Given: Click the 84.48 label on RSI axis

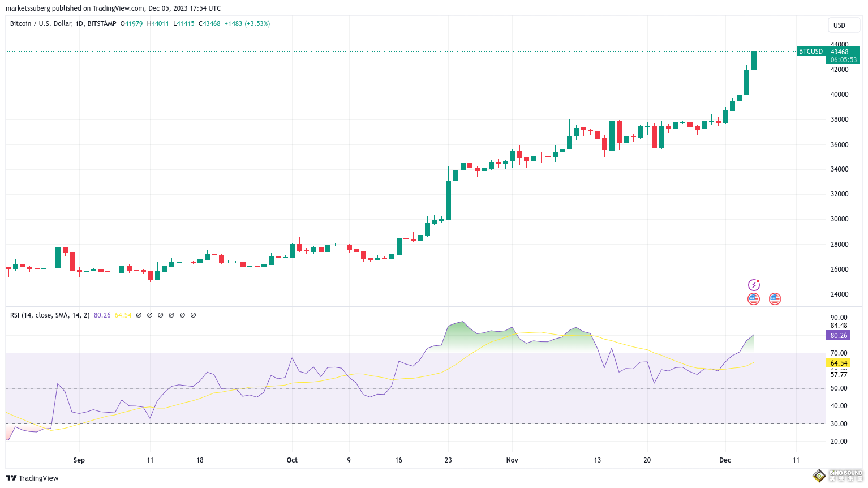Looking at the screenshot, I should (839, 326).
